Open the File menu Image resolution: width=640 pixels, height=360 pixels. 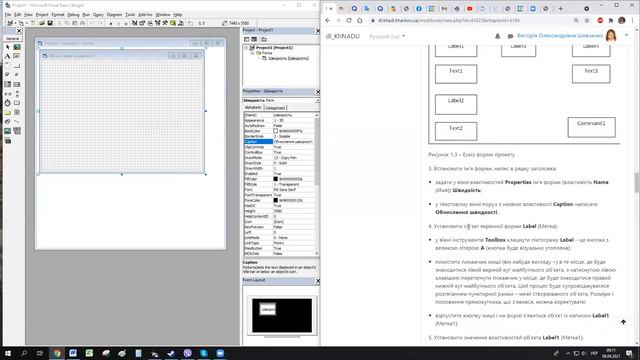click(x=8, y=15)
